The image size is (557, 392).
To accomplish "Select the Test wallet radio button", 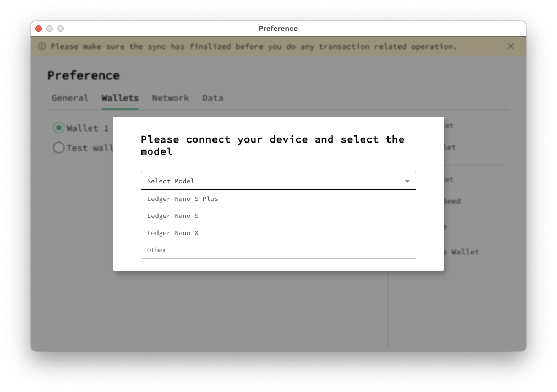I will point(59,148).
